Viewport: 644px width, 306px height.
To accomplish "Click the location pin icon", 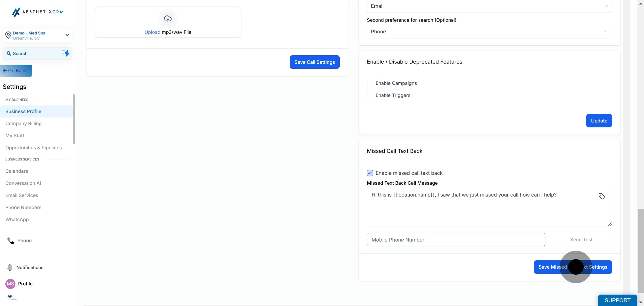I will [x=8, y=35].
